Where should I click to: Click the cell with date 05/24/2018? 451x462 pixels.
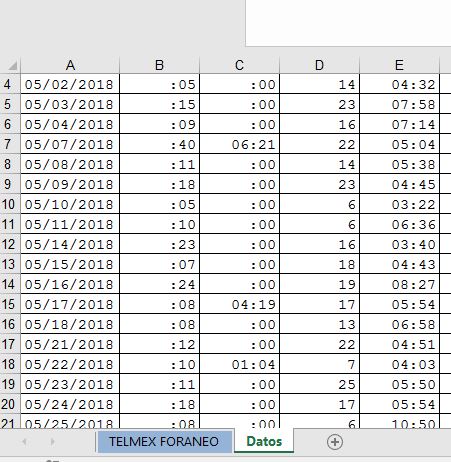pyautogui.click(x=70, y=404)
